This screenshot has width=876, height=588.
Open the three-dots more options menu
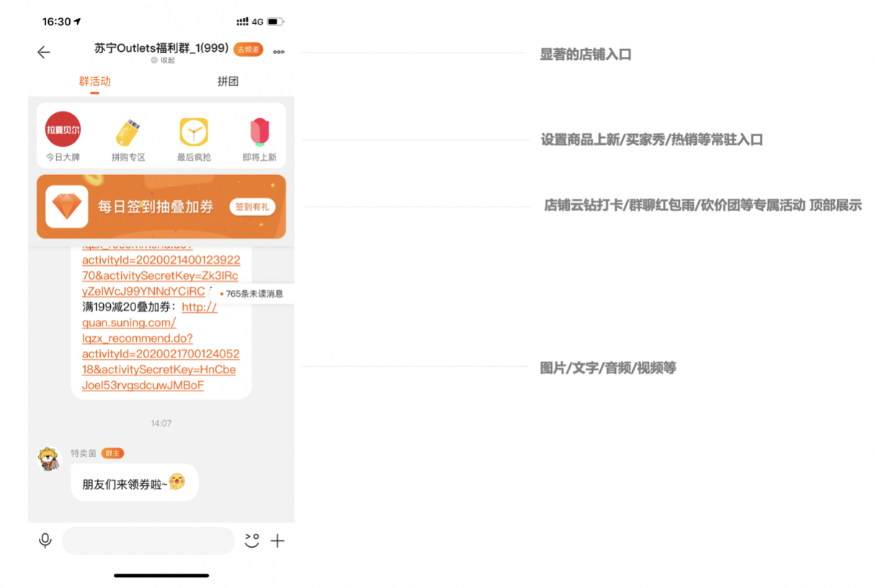click(279, 52)
